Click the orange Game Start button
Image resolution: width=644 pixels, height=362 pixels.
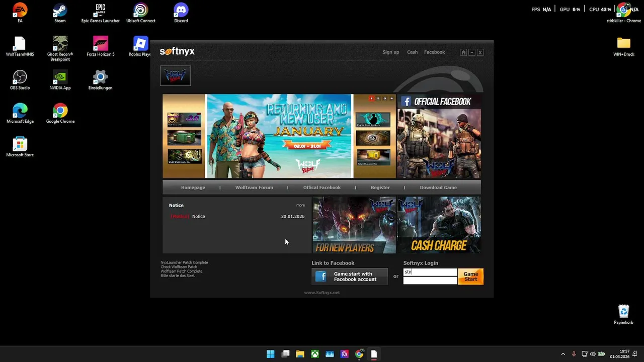[471, 277]
